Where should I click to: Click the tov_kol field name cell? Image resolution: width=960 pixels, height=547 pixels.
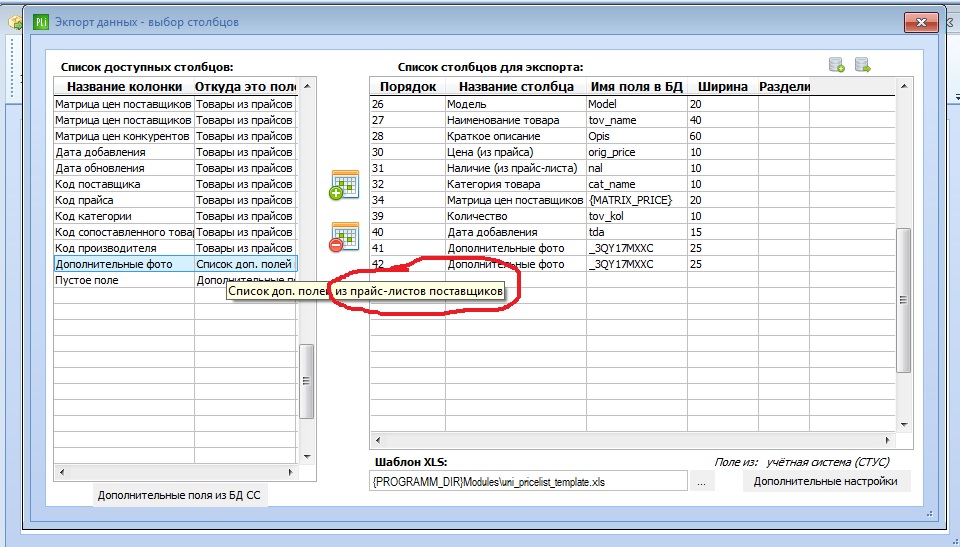(637, 216)
